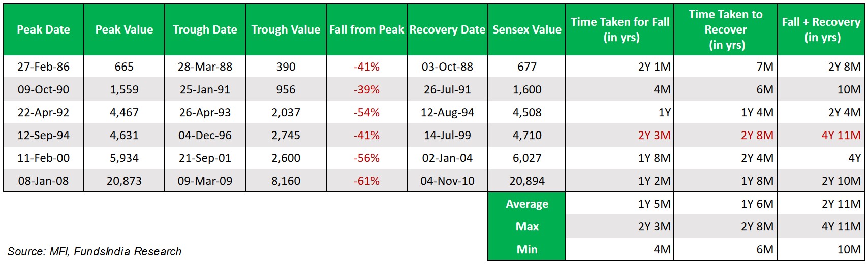Click the Time Taken to Recover header
868x264 pixels.
tap(725, 29)
